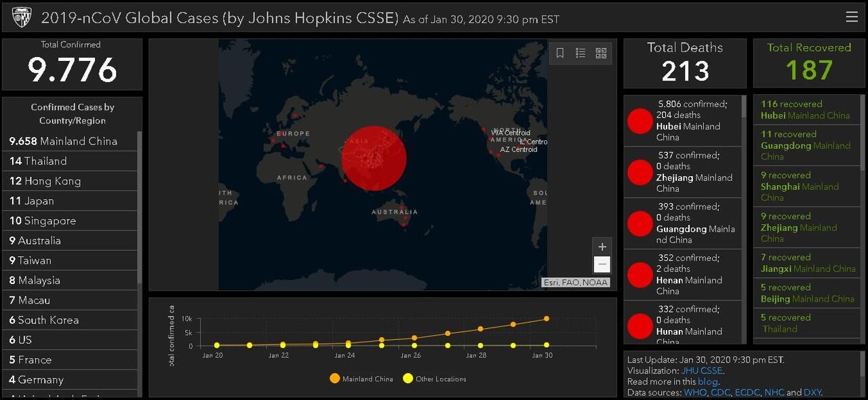Screen dimensions: 868x400
Task: Click the red circle beside Henan entry
Action: pos(639,275)
